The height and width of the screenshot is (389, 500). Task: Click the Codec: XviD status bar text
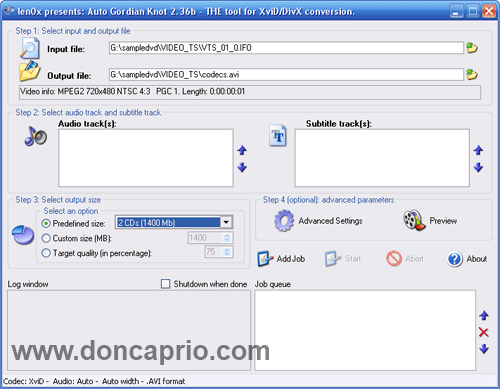coord(94,381)
